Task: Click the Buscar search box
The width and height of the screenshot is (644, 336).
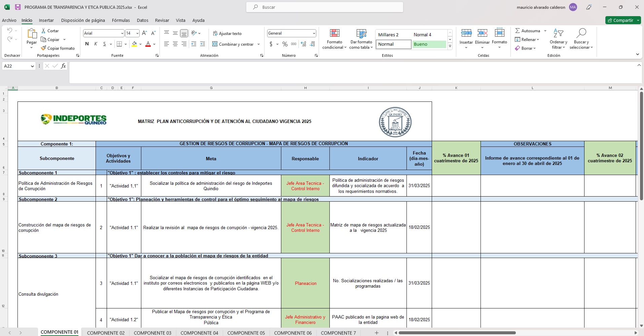Action: pos(325,7)
